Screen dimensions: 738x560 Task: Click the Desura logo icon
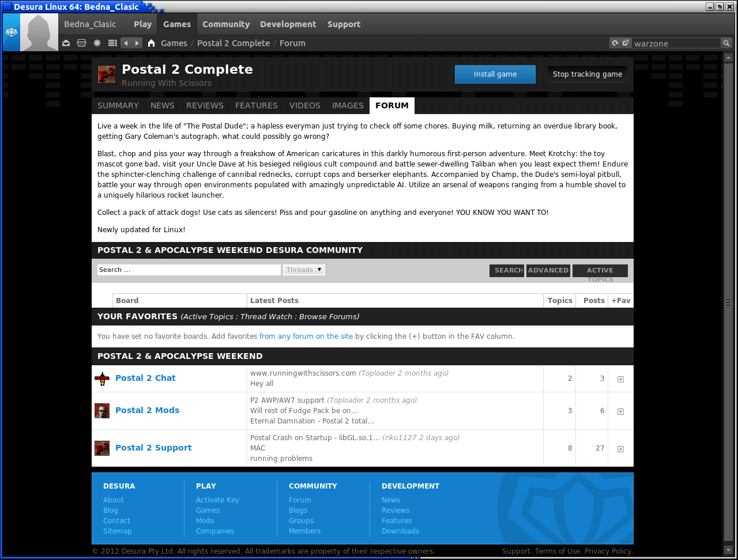tap(11, 32)
